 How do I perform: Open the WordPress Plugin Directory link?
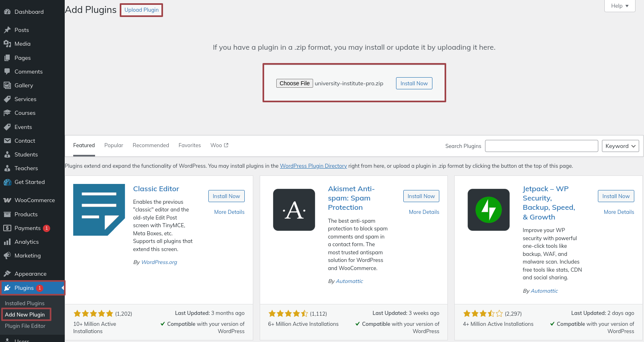click(x=314, y=166)
